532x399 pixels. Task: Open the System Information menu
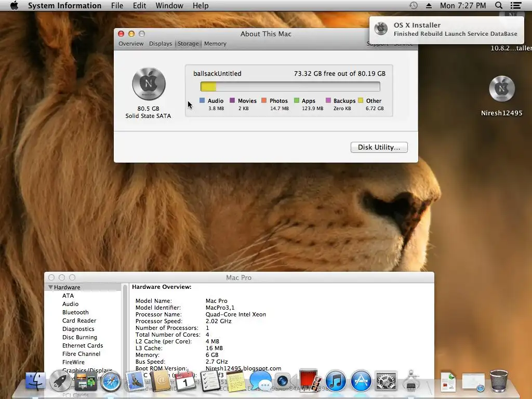tap(64, 5)
